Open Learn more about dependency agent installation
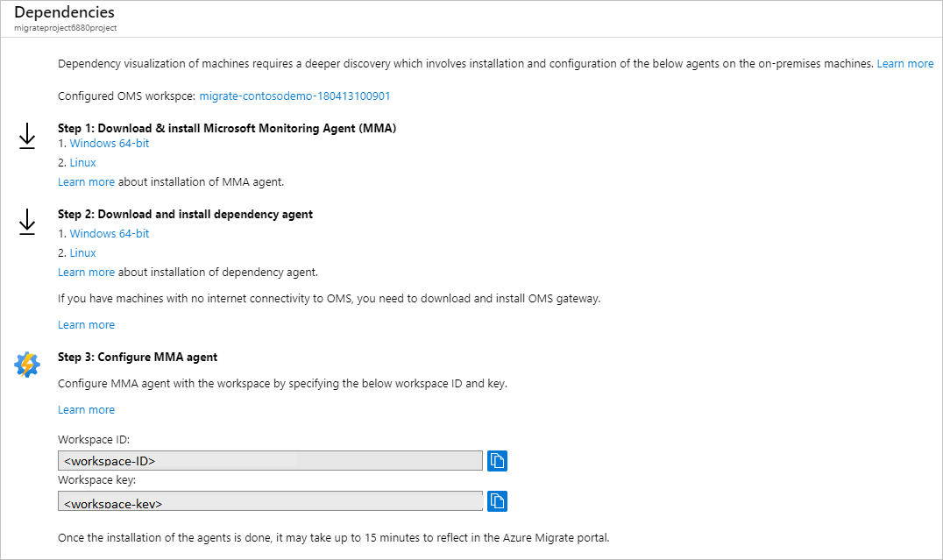943x560 pixels. click(86, 273)
